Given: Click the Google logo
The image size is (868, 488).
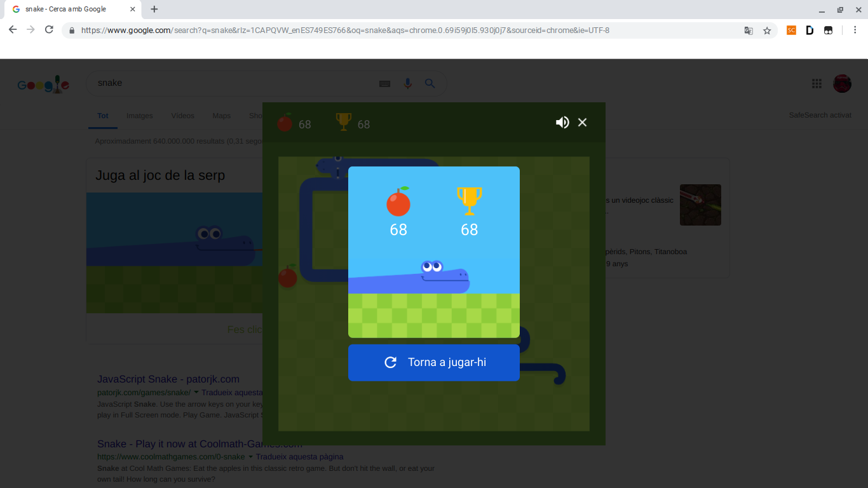Looking at the screenshot, I should [x=43, y=85].
